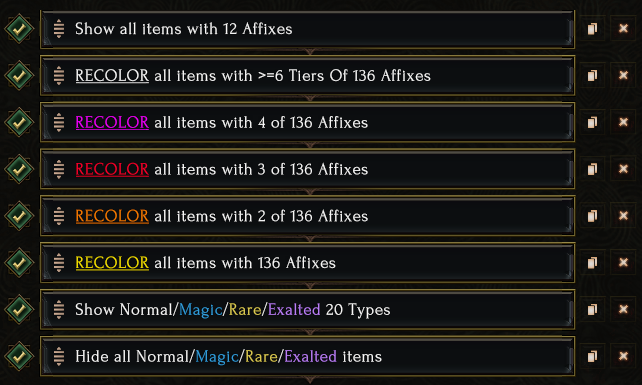Image resolution: width=642 pixels, height=385 pixels.
Task: Click the magenta RECOLOR label
Action: point(112,122)
